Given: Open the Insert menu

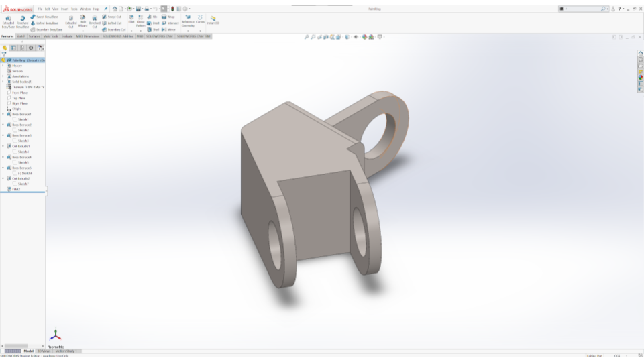Looking at the screenshot, I should coord(65,9).
